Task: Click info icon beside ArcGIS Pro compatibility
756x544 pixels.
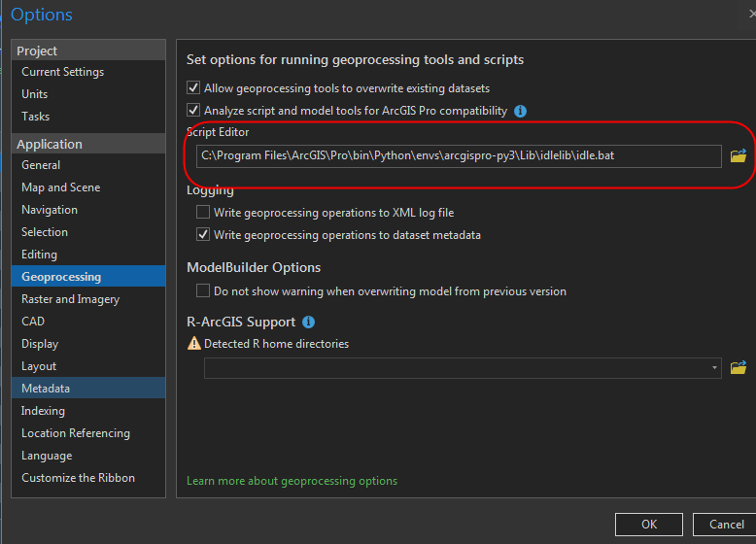Action: (x=520, y=111)
